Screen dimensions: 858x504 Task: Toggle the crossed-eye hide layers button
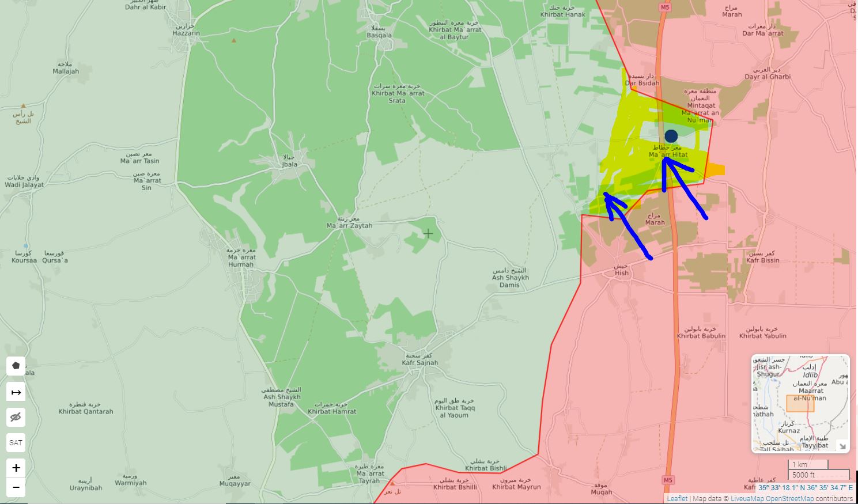point(16,417)
